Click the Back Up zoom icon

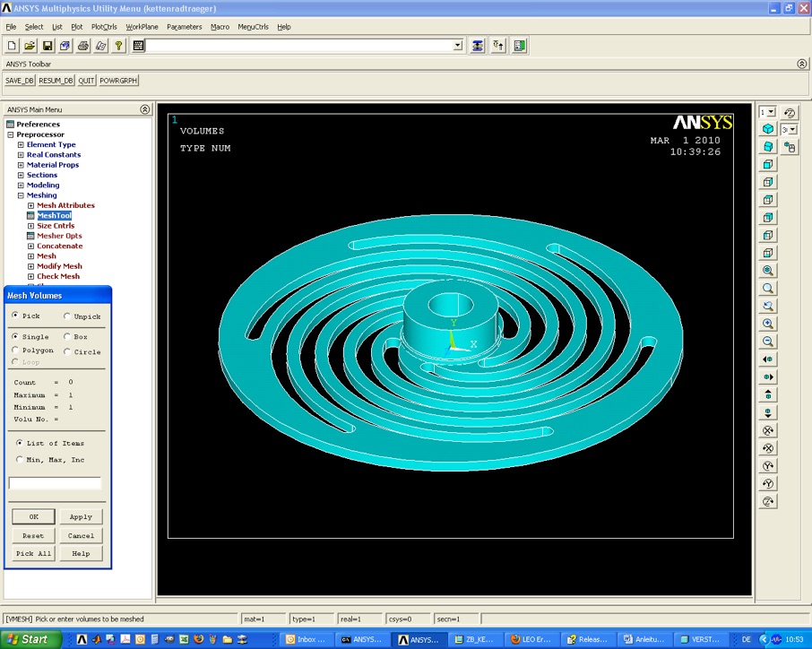tap(768, 306)
